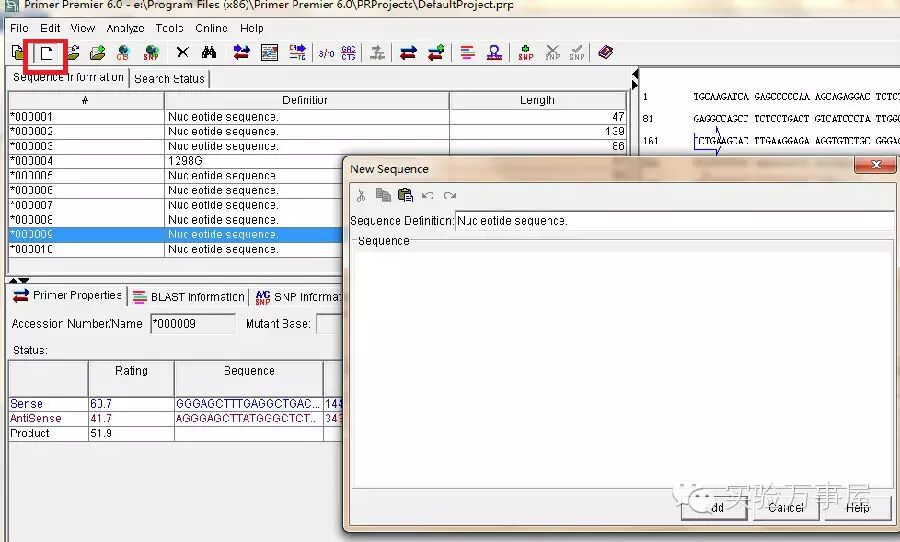Click Redo arrow in New Sequence dialog
900x542 pixels.
[450, 196]
